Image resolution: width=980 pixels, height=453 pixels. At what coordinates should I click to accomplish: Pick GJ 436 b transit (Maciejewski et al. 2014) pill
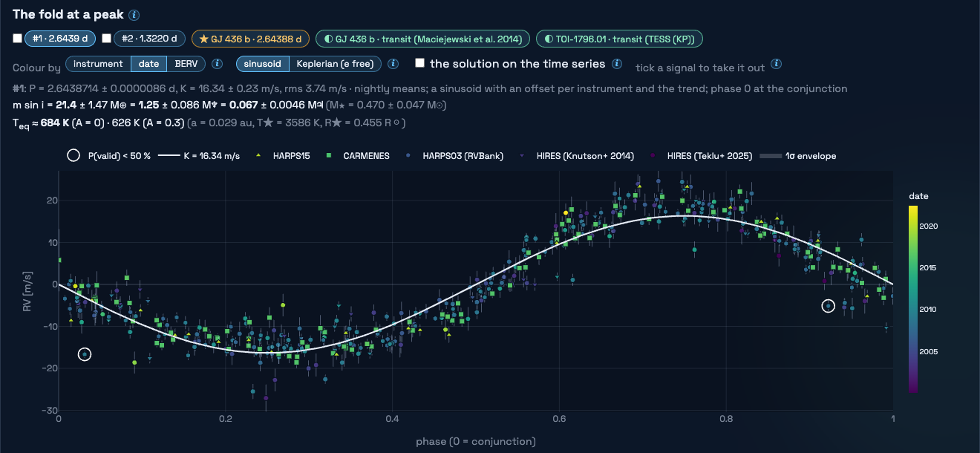coord(422,39)
